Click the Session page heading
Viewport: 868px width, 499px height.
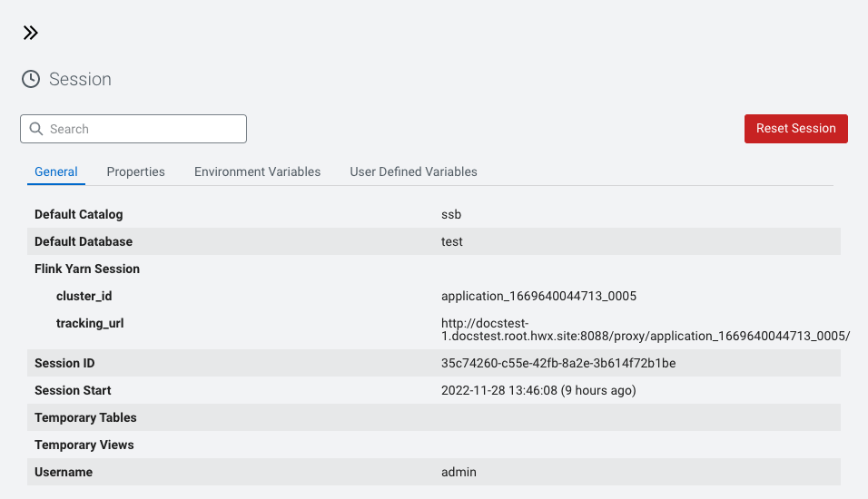pyautogui.click(x=80, y=80)
